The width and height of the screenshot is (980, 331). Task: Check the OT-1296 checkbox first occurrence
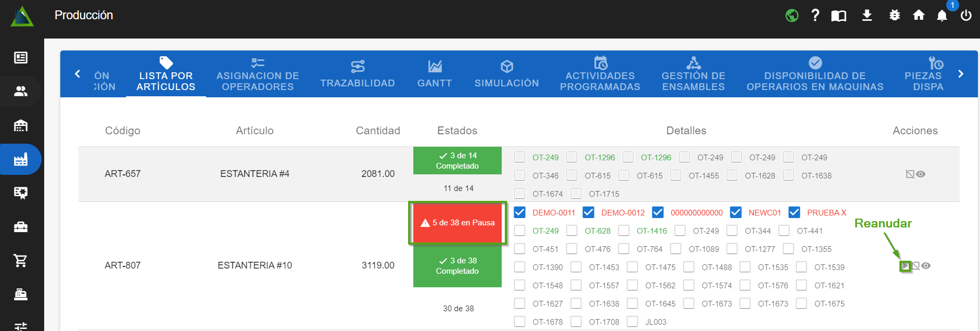(x=572, y=157)
